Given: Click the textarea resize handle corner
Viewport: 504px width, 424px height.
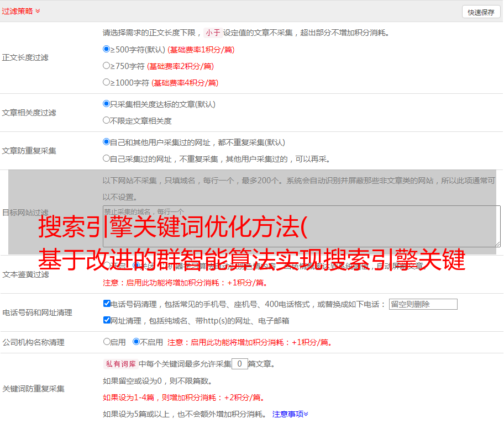Looking at the screenshot, I should 497,244.
